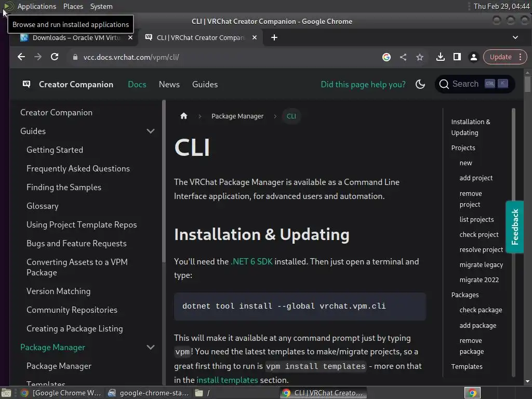Close the CLI VRChat Creator Companion tab
532x399 pixels.
(x=255, y=37)
